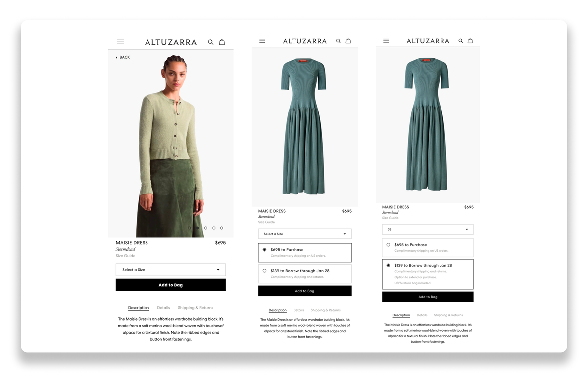The width and height of the screenshot is (588, 392).
Task: Select $695 to Purchase radio in middle mockup
Action: coord(264,250)
